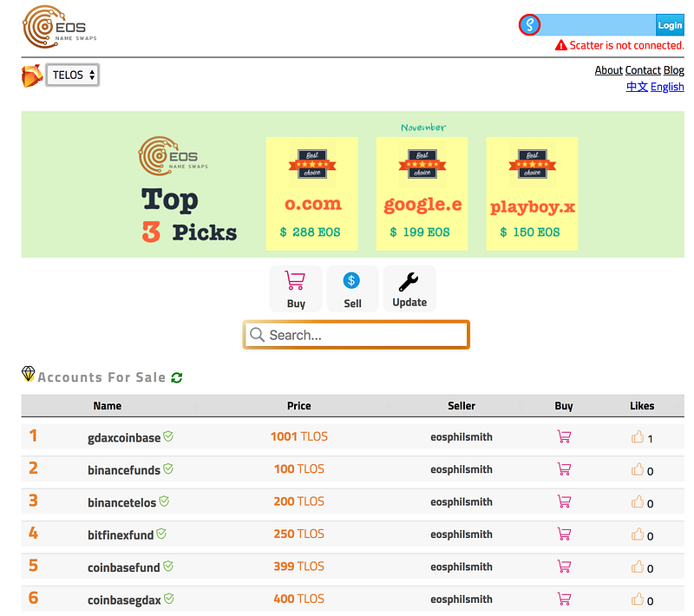Select the o.com top pick card
The width and height of the screenshot is (694, 616).
click(x=312, y=193)
